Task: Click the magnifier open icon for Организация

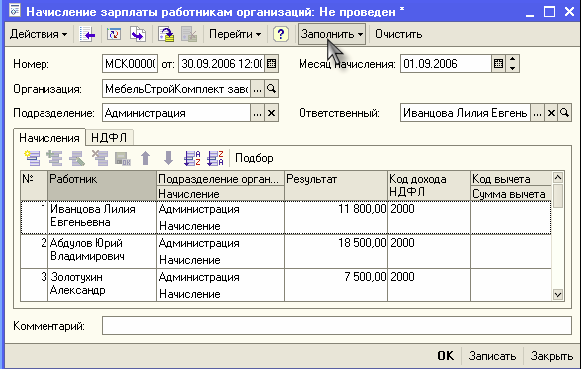Action: point(272,89)
